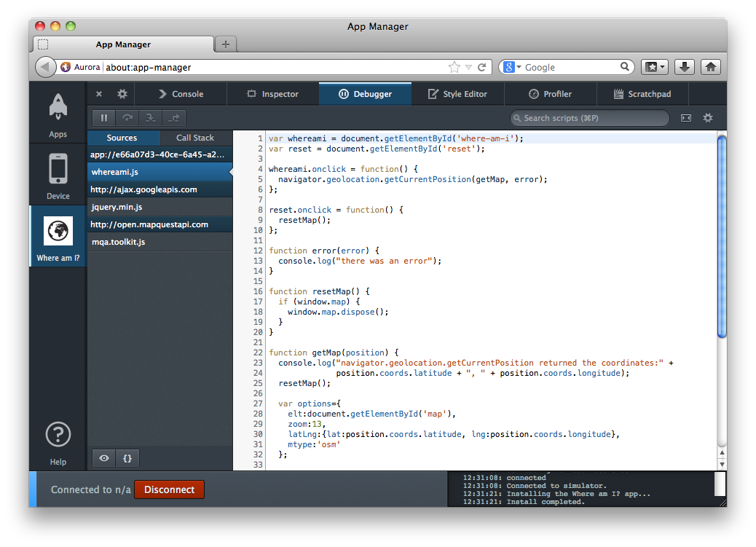Viewport: 756px width, 547px height.
Task: Open toolbox options gear
Action: point(122,94)
